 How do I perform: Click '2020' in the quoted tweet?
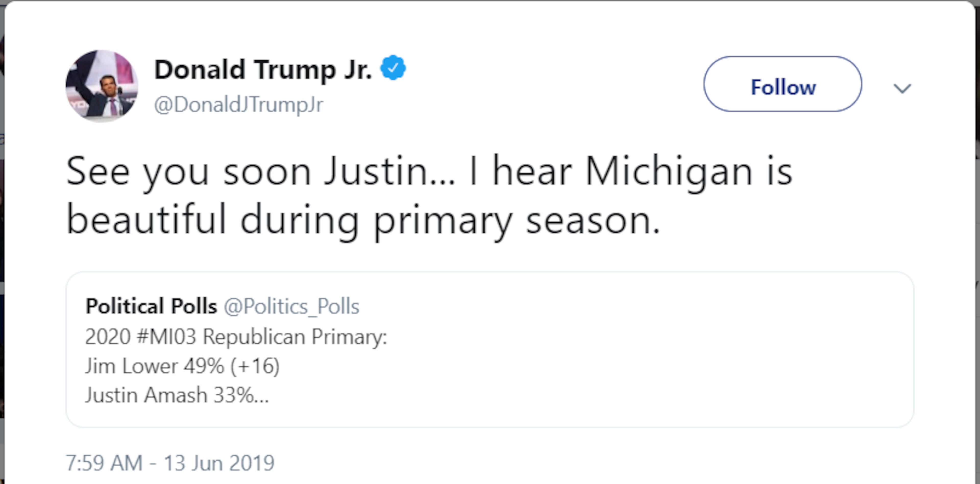pos(108,337)
